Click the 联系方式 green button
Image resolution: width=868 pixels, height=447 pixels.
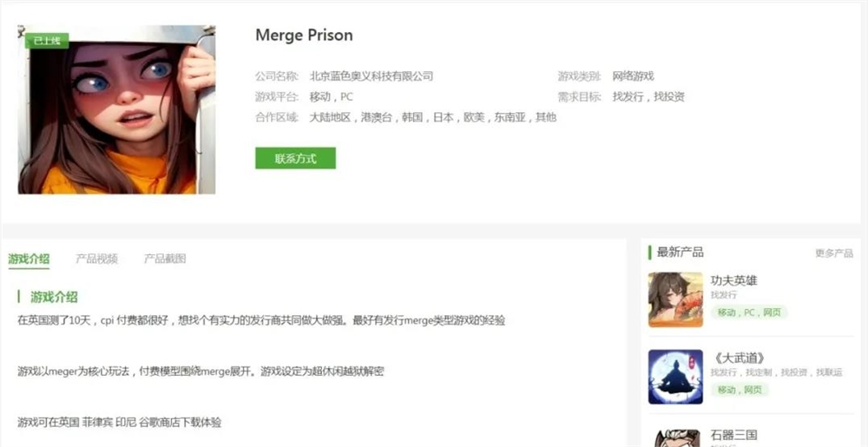point(295,158)
